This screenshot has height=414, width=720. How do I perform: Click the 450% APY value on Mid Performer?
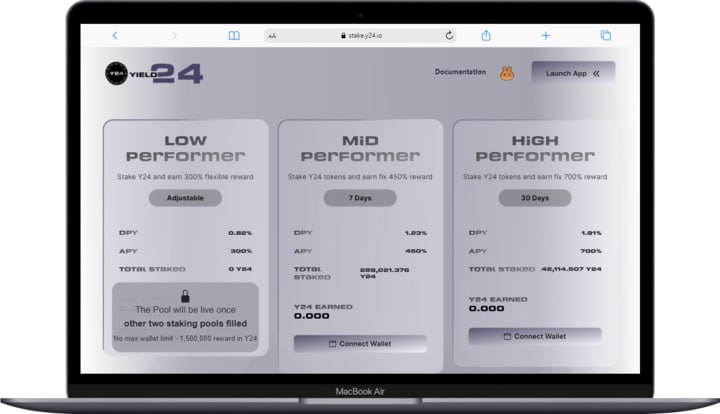coord(416,251)
